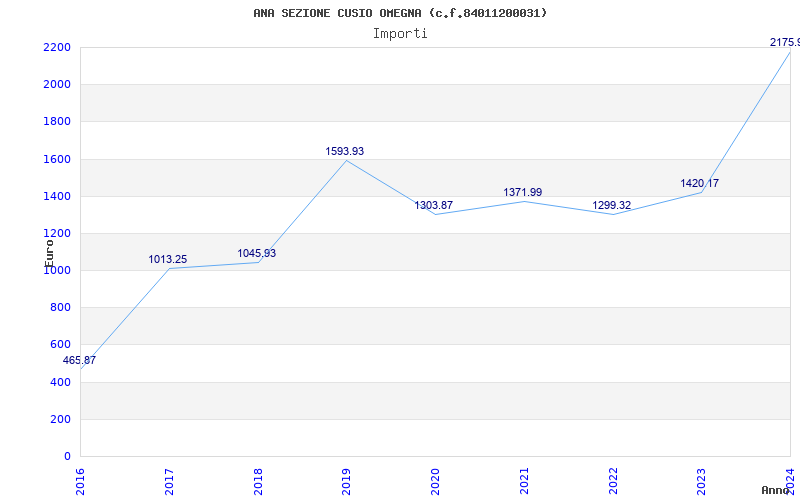This screenshot has width=800, height=500.
Task: Click the 2018 x-axis year label
Action: click(258, 482)
